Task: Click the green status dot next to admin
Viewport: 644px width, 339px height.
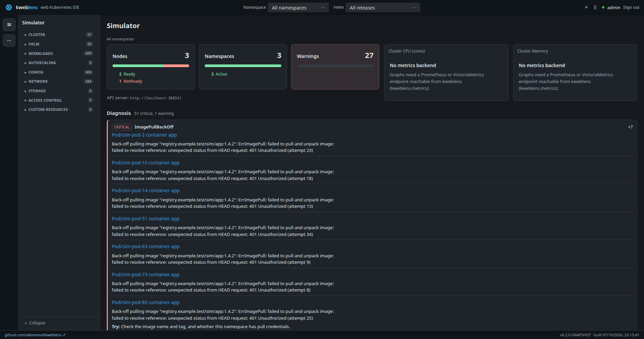Action: [x=603, y=7]
